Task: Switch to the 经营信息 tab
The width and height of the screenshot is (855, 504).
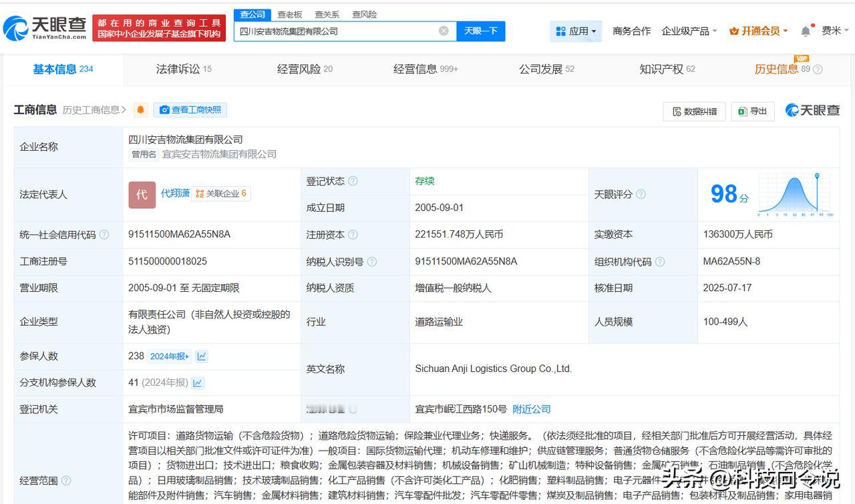Action: [425, 69]
